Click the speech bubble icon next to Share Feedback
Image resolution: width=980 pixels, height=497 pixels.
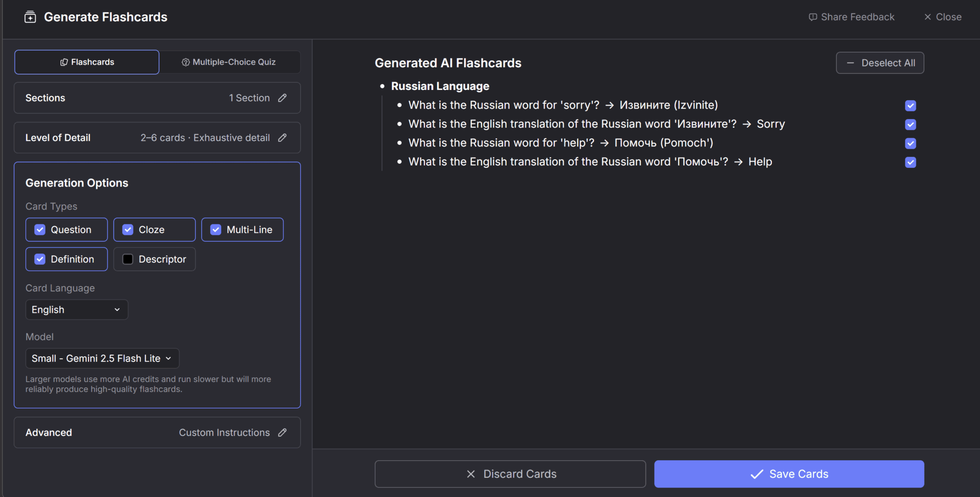point(813,17)
